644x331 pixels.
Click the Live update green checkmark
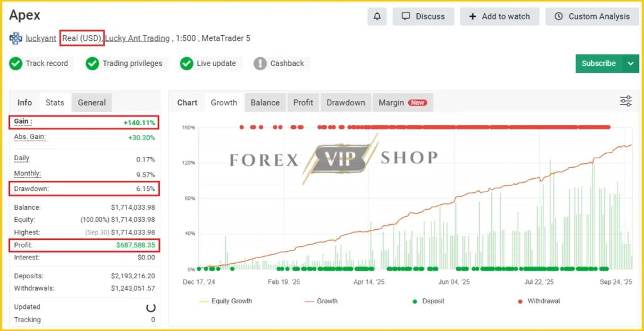click(x=186, y=63)
